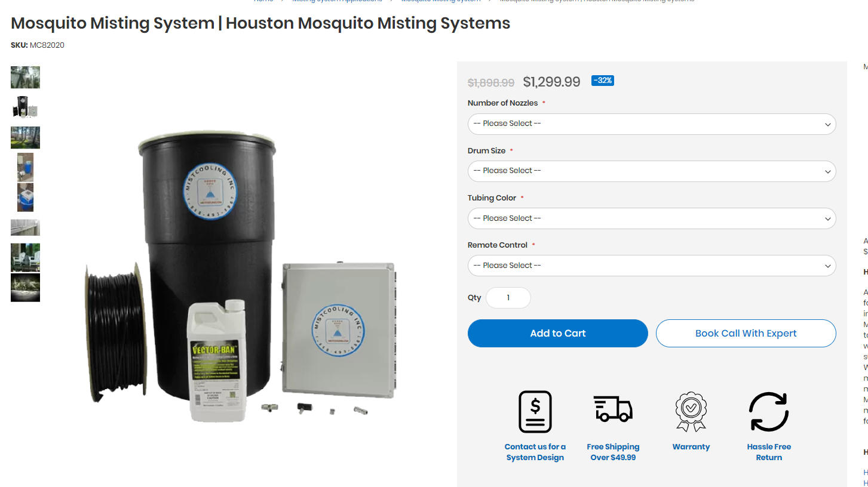
Task: Click the free shipping truck icon
Action: pyautogui.click(x=613, y=409)
